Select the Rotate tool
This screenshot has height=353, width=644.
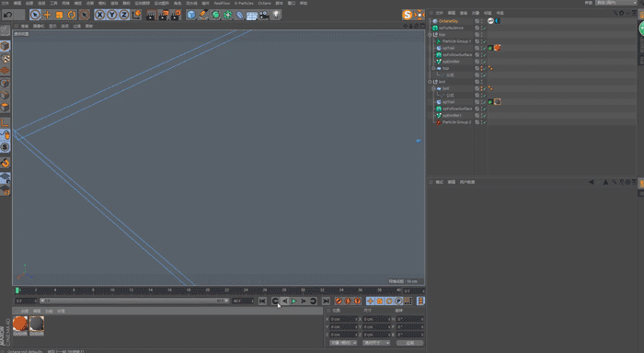click(x=72, y=16)
